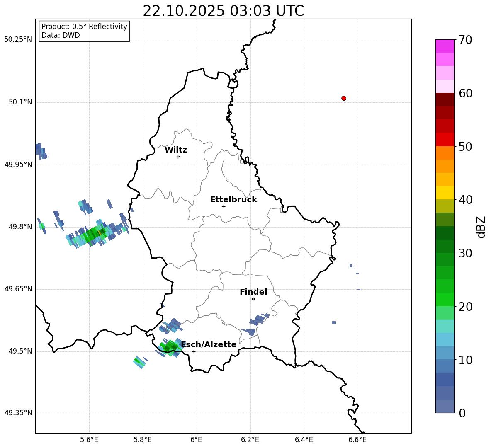Click the 'Product: 0.5° Reflectivity' text
The image size is (491, 448).
click(x=84, y=27)
